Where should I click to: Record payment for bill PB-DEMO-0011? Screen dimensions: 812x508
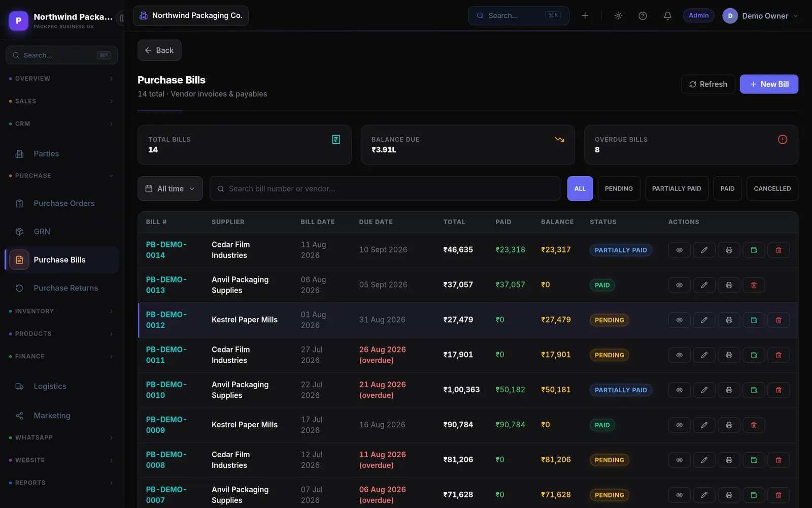coord(754,355)
